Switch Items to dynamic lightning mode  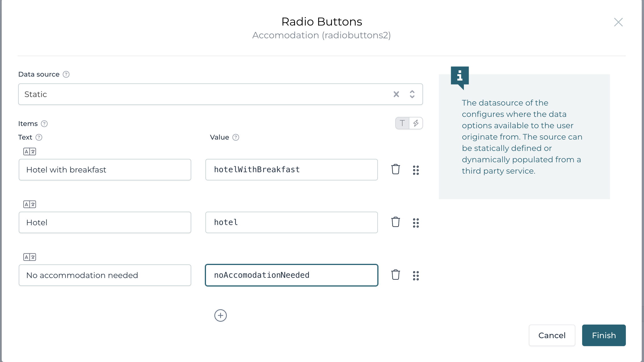pyautogui.click(x=416, y=123)
